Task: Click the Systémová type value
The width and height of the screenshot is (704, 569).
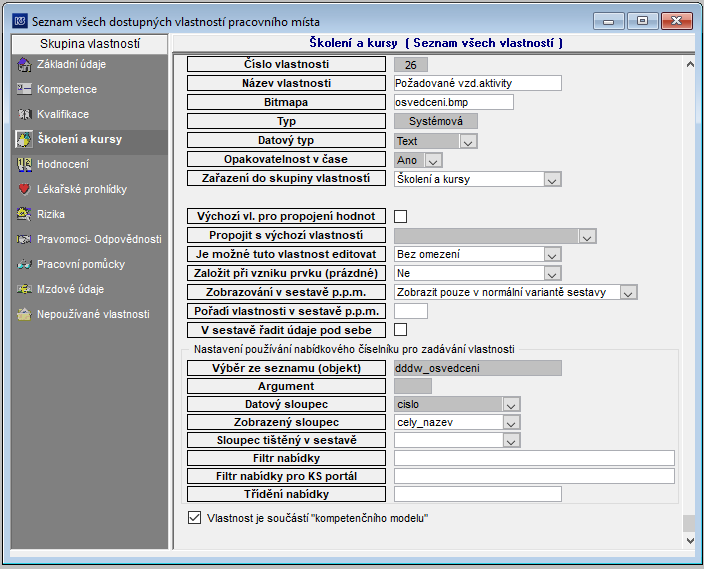Action: coord(436,121)
